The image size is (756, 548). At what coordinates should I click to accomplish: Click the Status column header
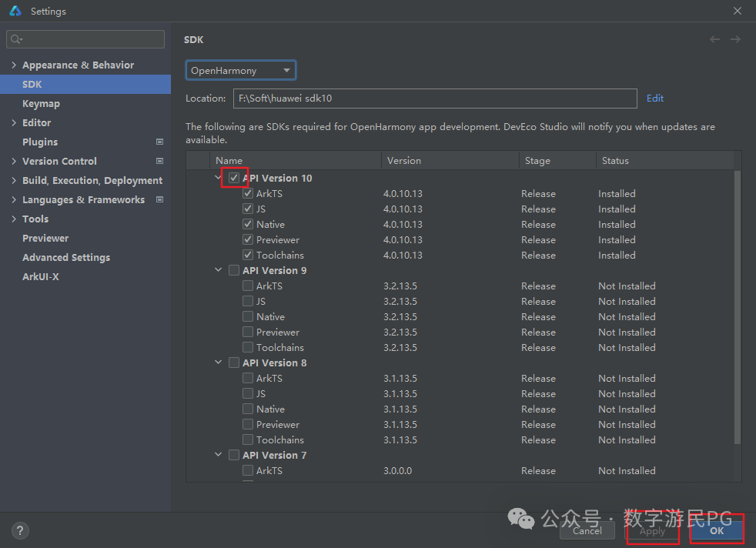point(665,161)
